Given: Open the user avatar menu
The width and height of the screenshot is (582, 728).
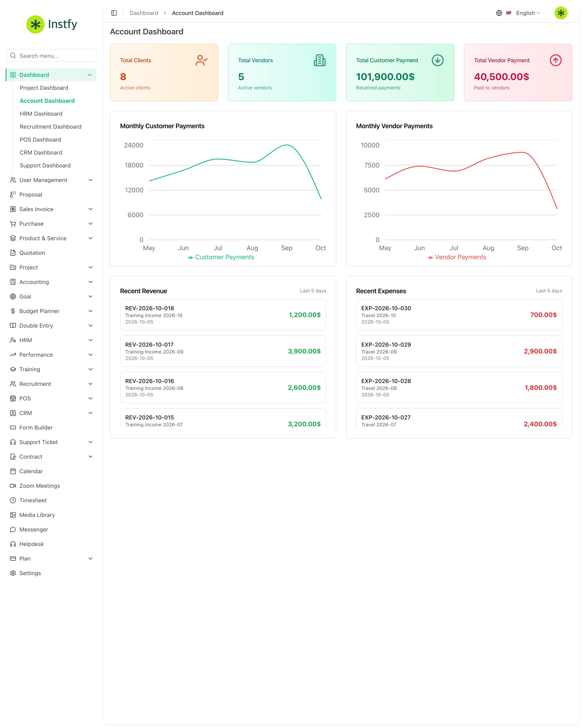Looking at the screenshot, I should [561, 13].
